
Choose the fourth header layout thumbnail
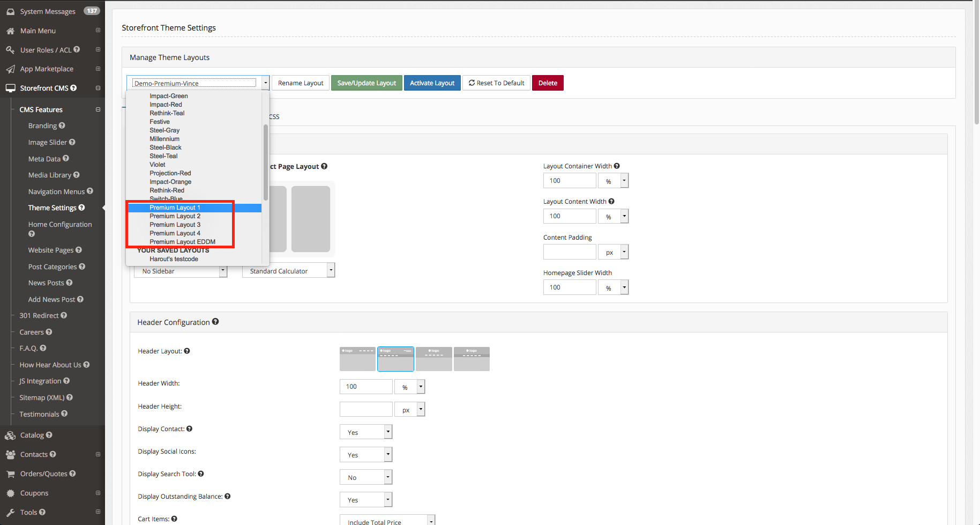(472, 359)
